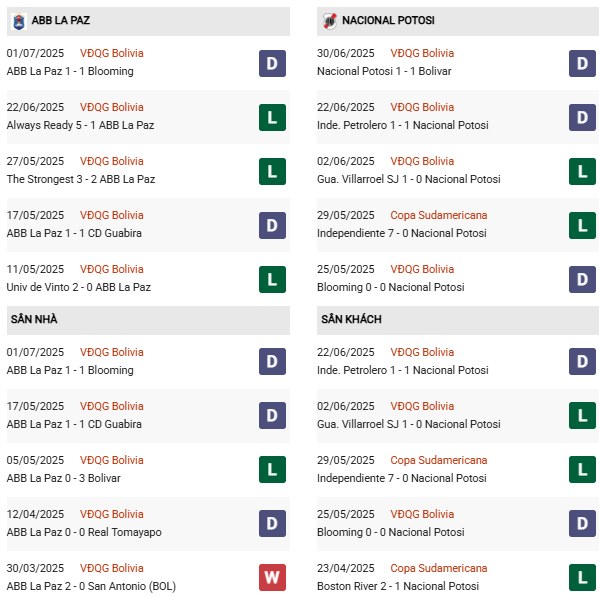Click the ABB La Paz team crest icon
Image resolution: width=599 pixels, height=597 pixels.
click(19, 21)
